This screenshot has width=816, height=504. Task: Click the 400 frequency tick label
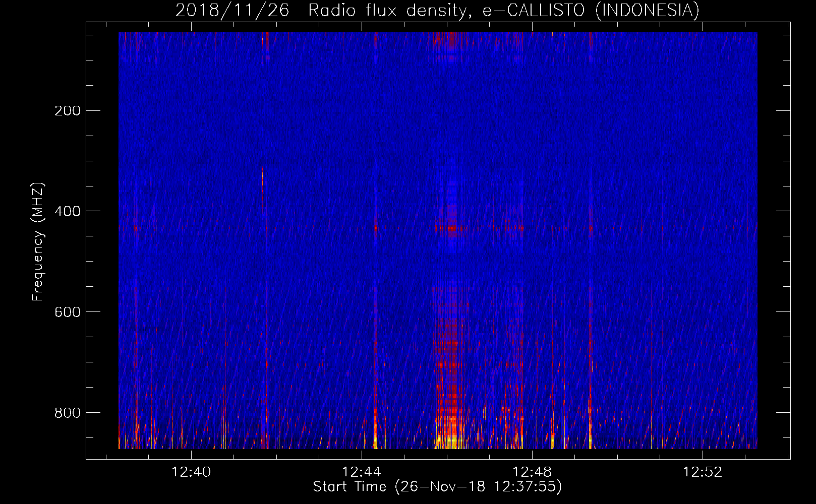click(67, 211)
